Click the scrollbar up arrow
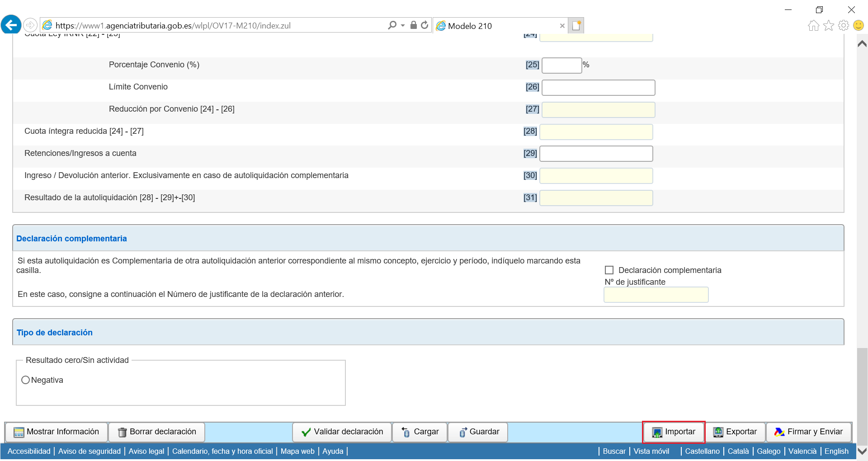 click(862, 43)
